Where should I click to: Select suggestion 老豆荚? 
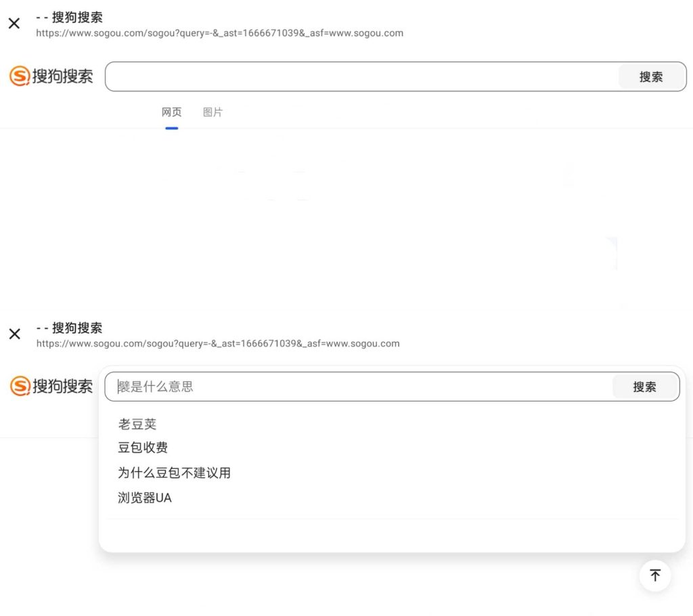(137, 424)
